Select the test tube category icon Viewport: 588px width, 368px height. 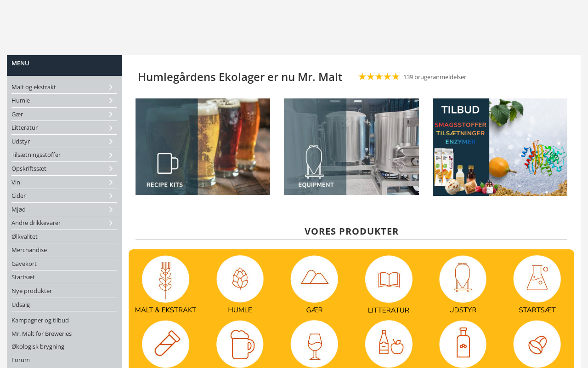click(x=165, y=344)
